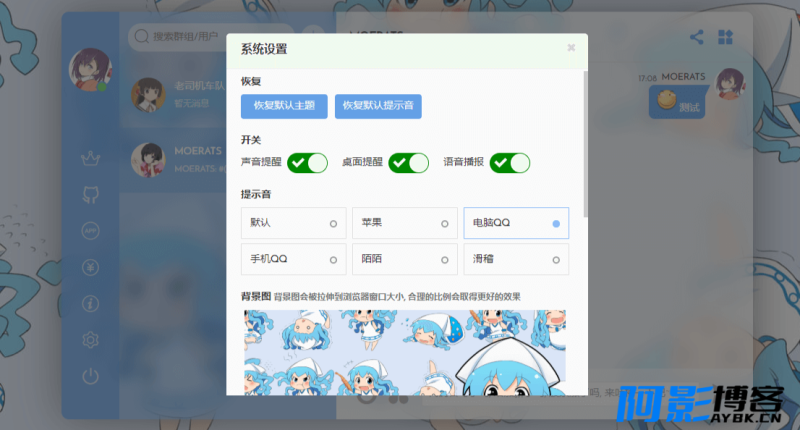This screenshot has width=800, height=430.
Task: Click the background image preview thumbnail
Action: coord(405,352)
